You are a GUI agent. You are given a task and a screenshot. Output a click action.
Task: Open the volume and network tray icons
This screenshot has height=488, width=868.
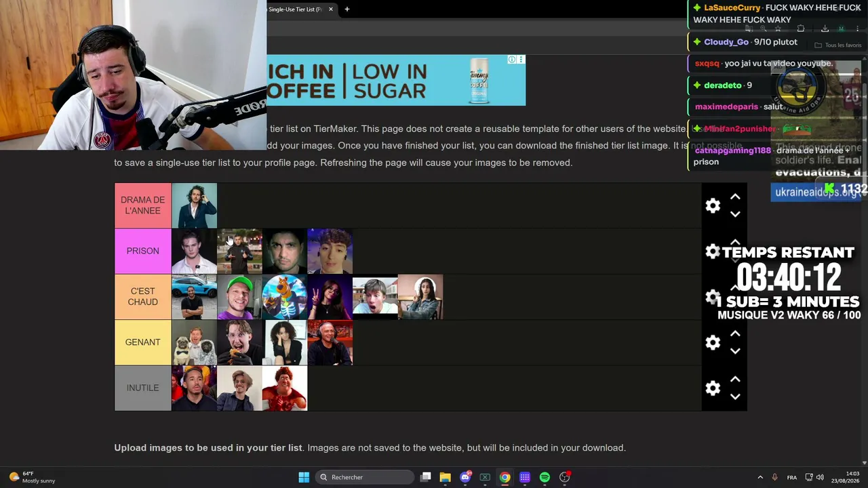click(x=814, y=477)
